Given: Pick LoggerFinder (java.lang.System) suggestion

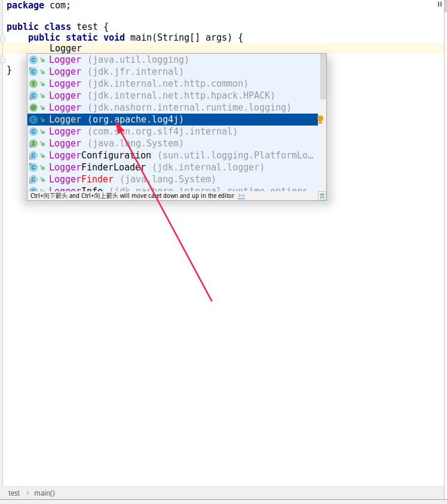Looking at the screenshot, I should [173, 179].
